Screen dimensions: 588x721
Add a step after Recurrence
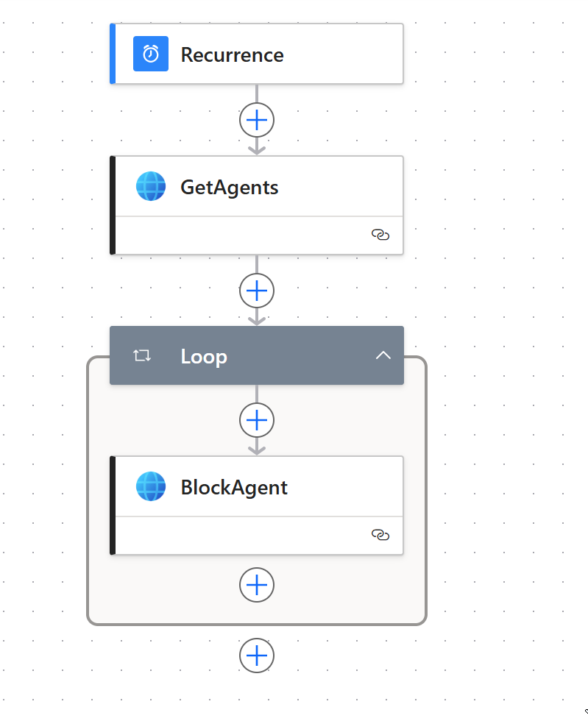click(256, 119)
